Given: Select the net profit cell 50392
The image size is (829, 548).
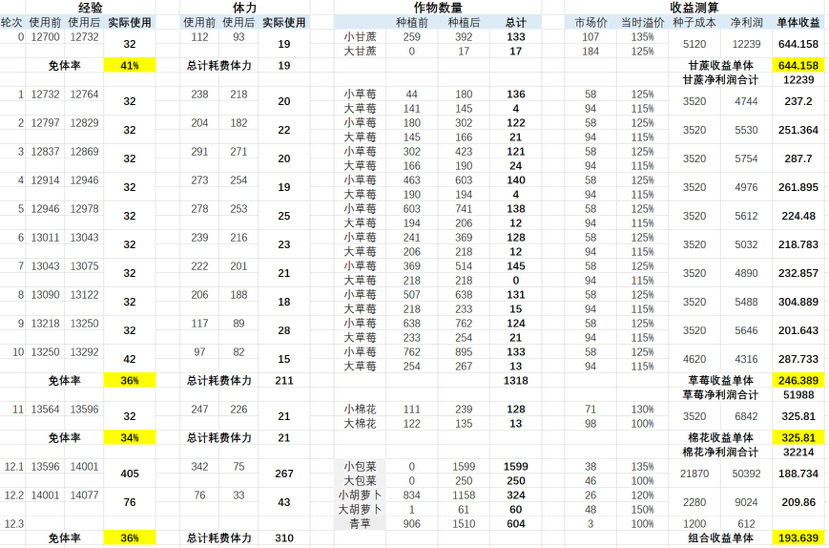Looking at the screenshot, I should [x=746, y=473].
